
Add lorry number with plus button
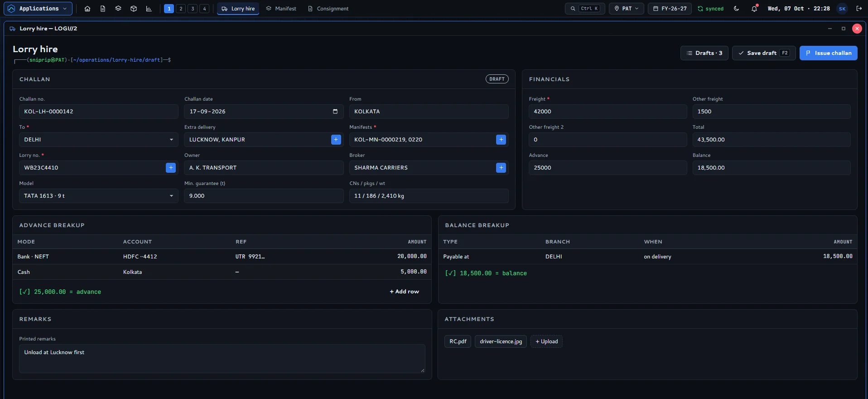point(171,168)
